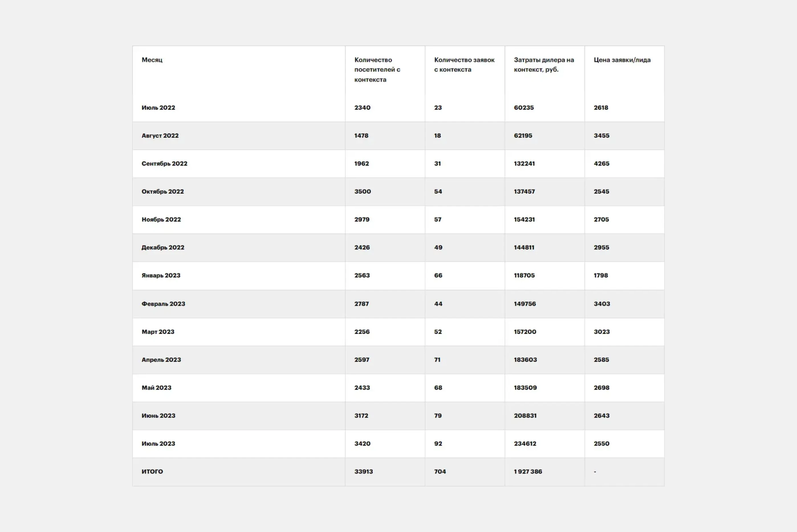Click requests value 71 for April
The image size is (797, 532).
pyautogui.click(x=437, y=360)
